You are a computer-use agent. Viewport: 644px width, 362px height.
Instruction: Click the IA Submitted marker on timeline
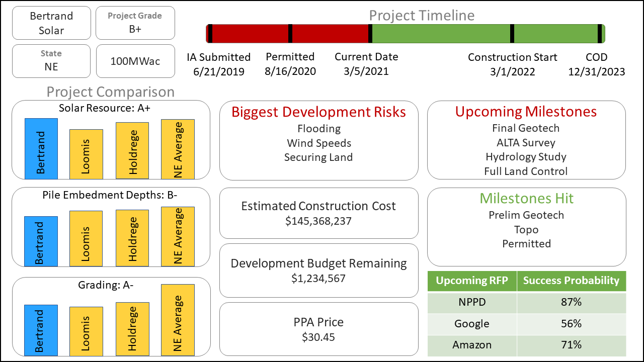point(210,34)
